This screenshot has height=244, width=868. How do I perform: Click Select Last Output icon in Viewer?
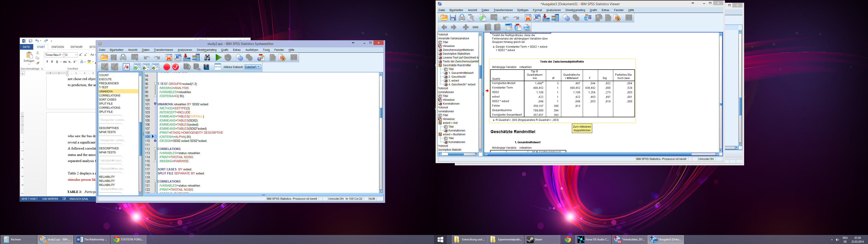pos(588,18)
